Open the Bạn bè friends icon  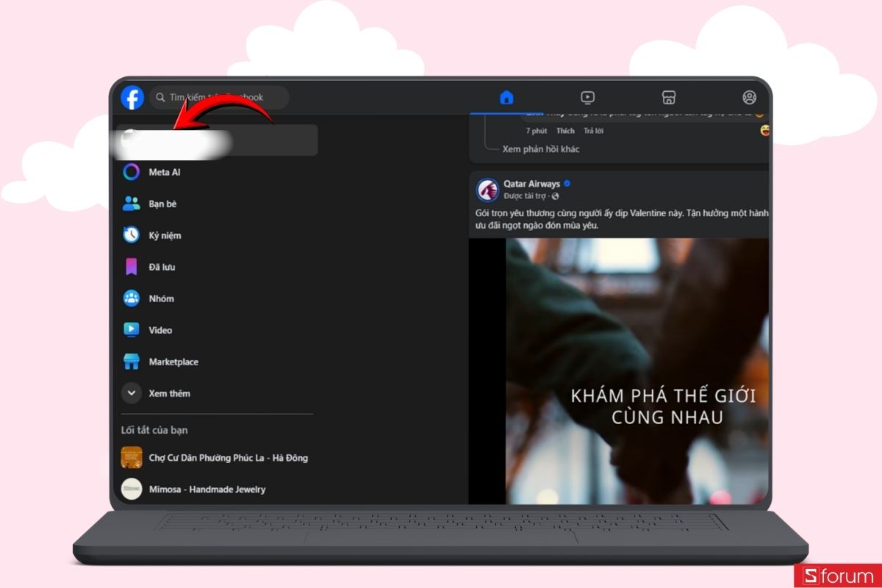132,204
